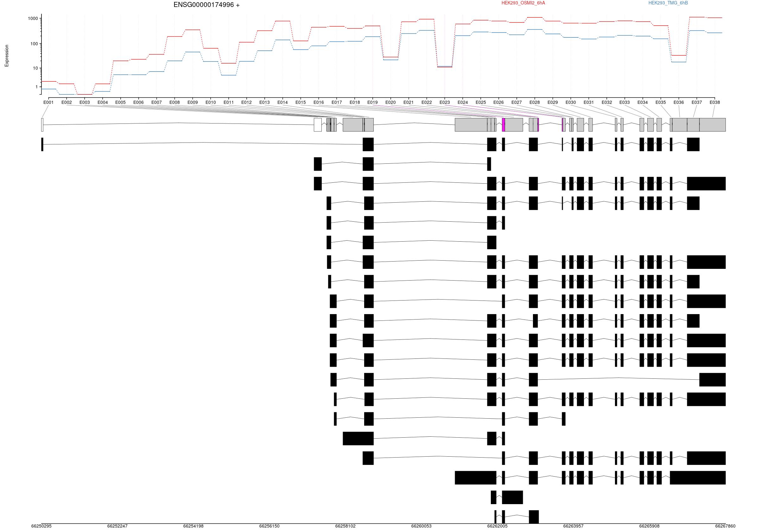Click exon label E034
The width and height of the screenshot is (760, 532).
[643, 102]
